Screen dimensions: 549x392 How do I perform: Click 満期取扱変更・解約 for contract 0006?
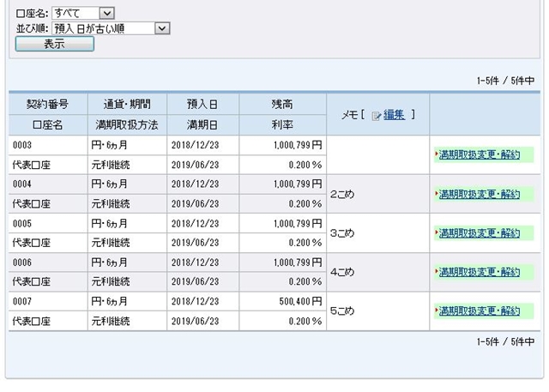click(480, 272)
